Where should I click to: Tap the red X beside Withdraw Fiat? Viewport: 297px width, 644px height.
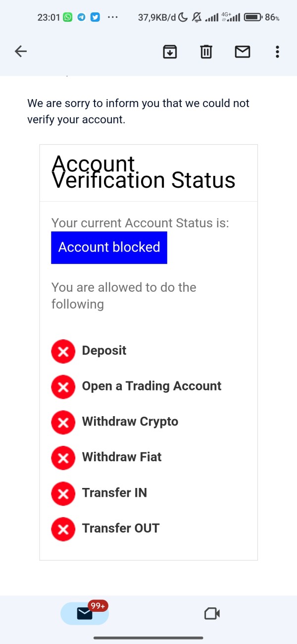63,458
